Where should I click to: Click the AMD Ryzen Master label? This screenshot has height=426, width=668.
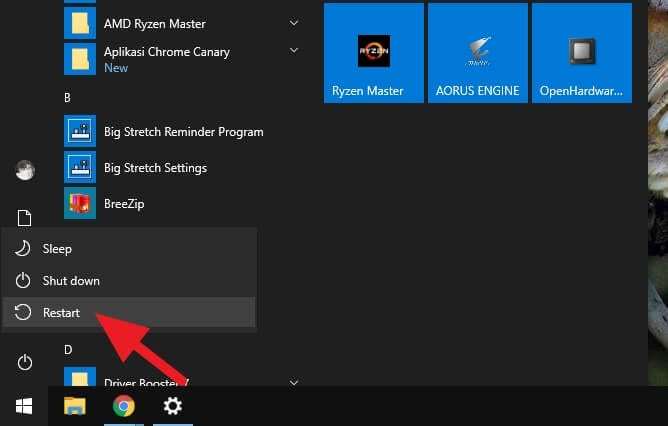click(155, 24)
